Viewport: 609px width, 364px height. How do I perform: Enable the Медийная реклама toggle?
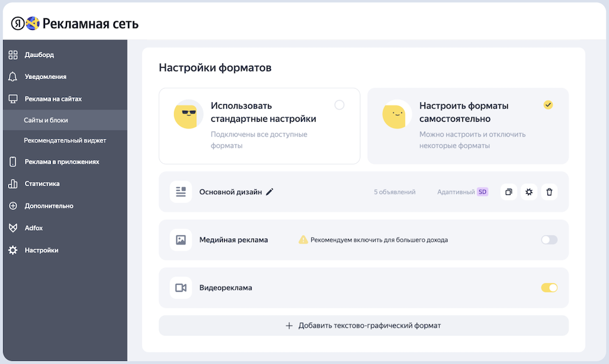tap(549, 240)
